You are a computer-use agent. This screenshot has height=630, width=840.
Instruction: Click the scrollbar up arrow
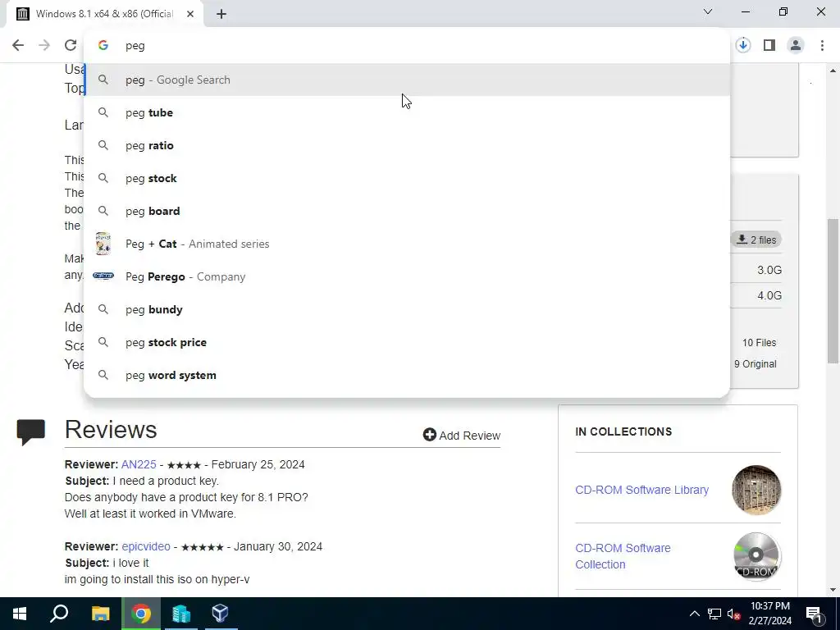point(833,71)
